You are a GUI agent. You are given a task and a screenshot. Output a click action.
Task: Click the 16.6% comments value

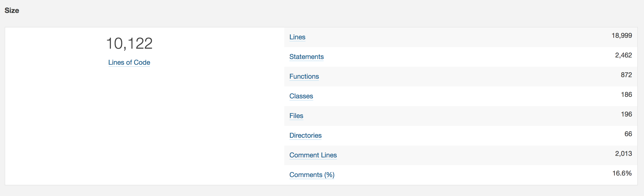click(x=622, y=173)
